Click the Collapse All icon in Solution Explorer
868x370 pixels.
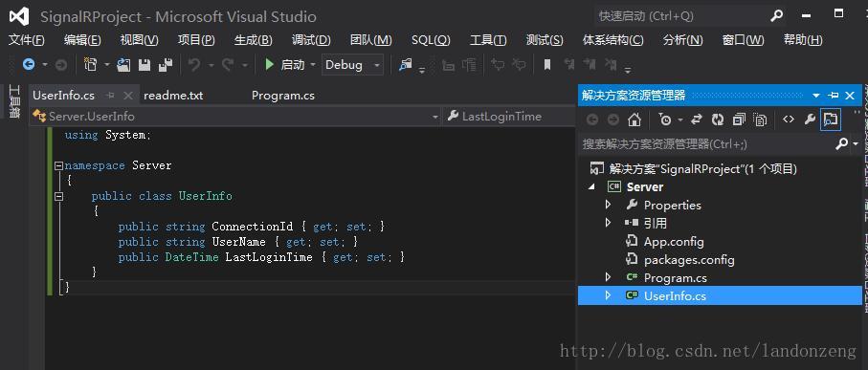click(739, 120)
